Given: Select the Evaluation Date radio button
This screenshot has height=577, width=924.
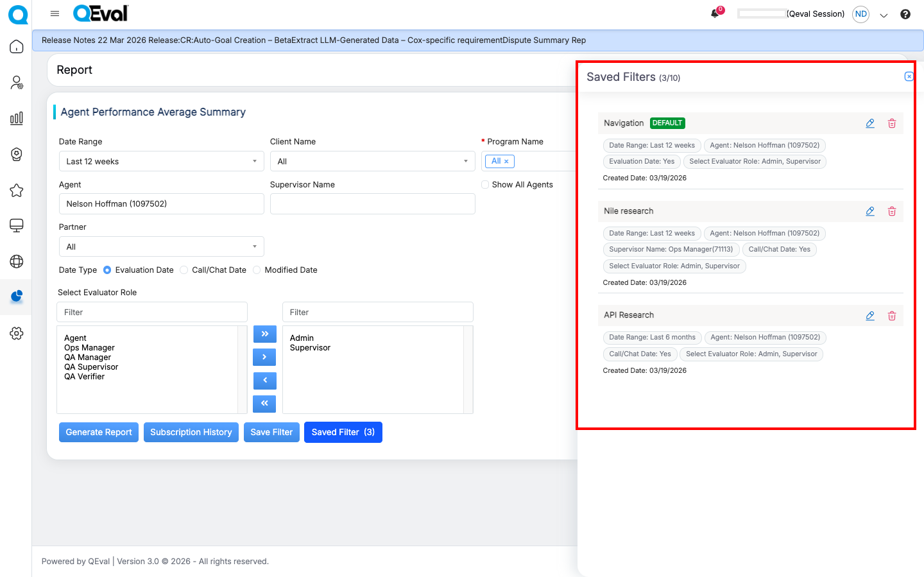Looking at the screenshot, I should coord(107,270).
